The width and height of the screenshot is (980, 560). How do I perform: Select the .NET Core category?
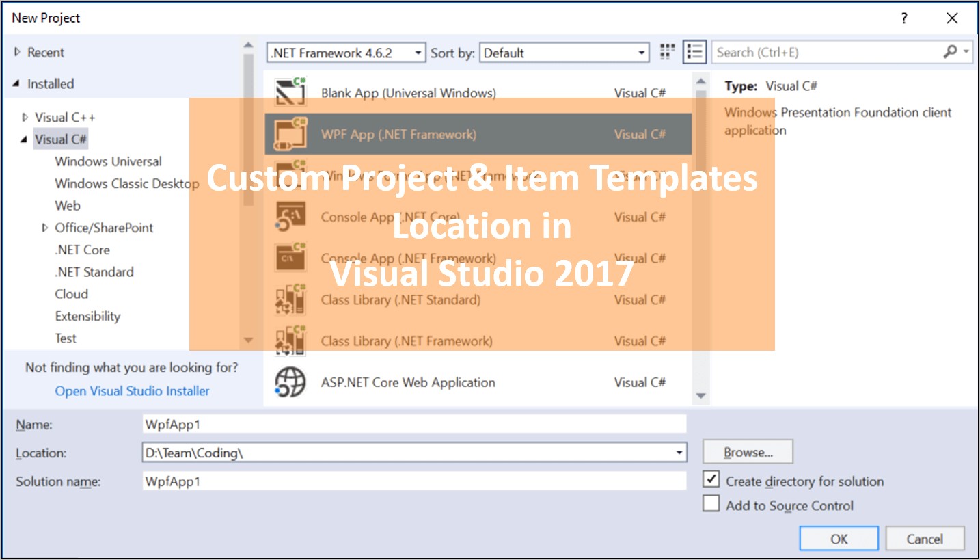(82, 250)
